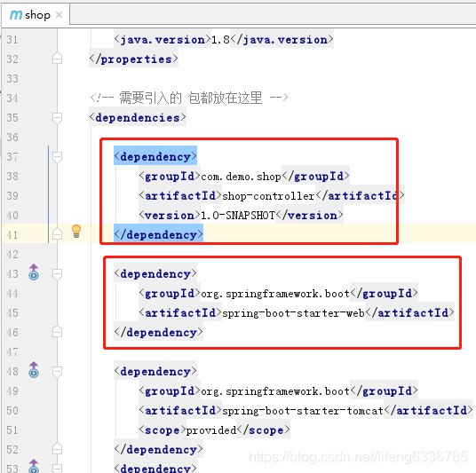Toggle the fold marker on line 41
The image size is (476, 473).
coord(57,233)
